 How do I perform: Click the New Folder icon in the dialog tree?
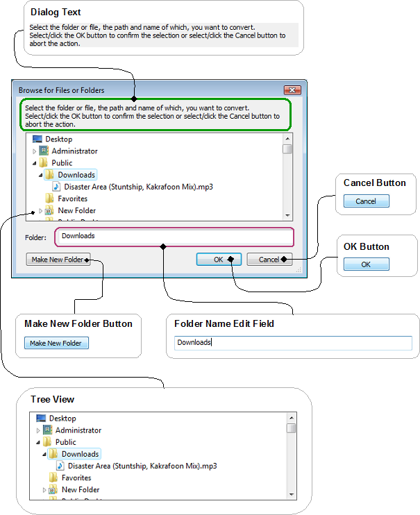pos(49,210)
